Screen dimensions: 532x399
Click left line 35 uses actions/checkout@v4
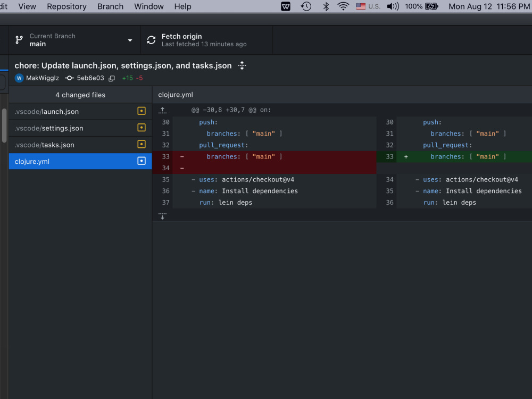point(264,179)
